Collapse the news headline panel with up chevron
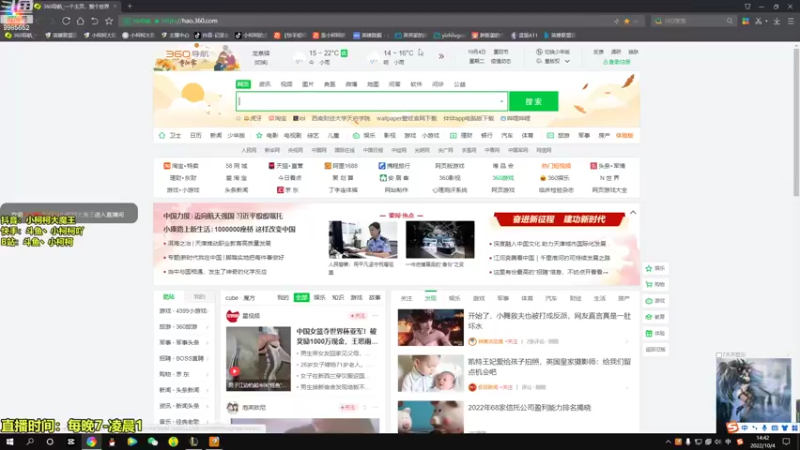The height and width of the screenshot is (450, 800). point(633,212)
